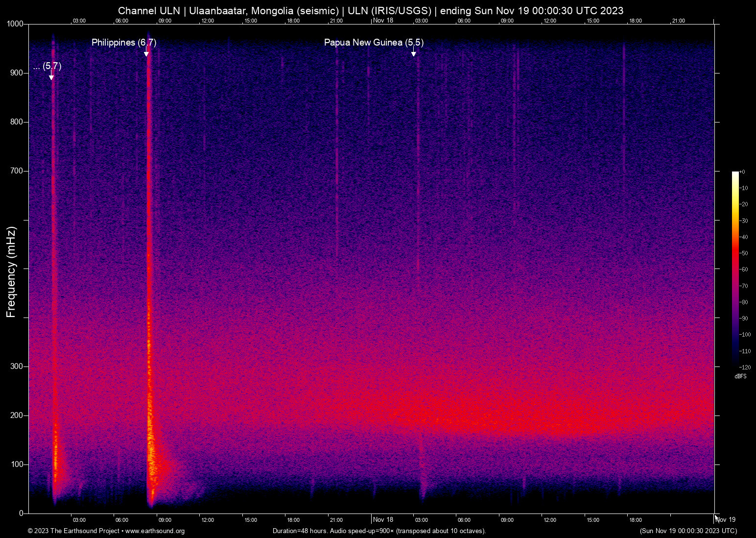Click the Channel ULN title at the top

[x=371, y=11]
